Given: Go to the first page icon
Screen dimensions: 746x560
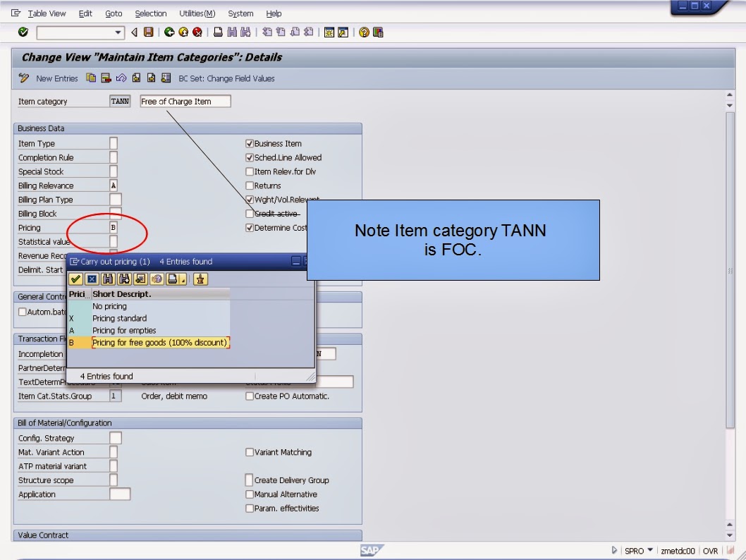Looking at the screenshot, I should (x=267, y=32).
